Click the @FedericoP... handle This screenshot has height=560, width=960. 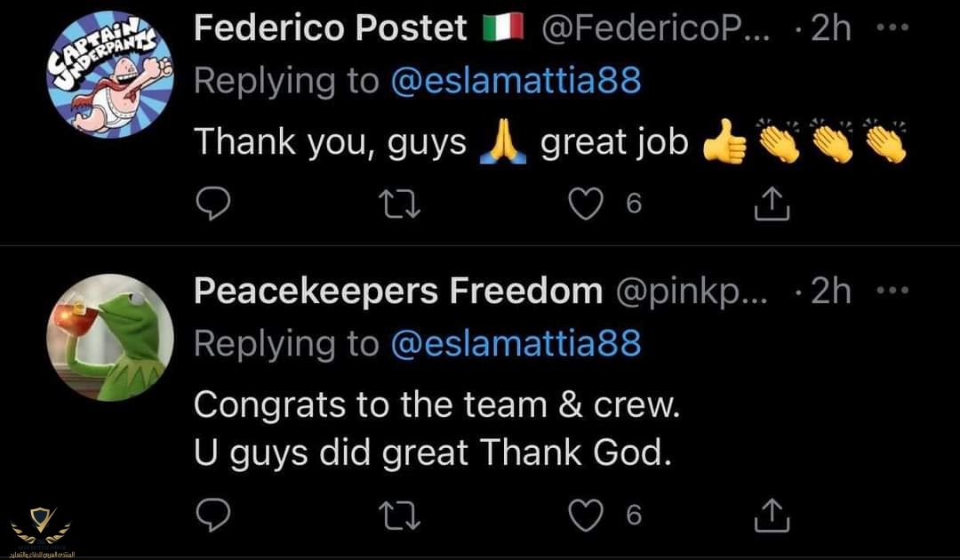(660, 29)
